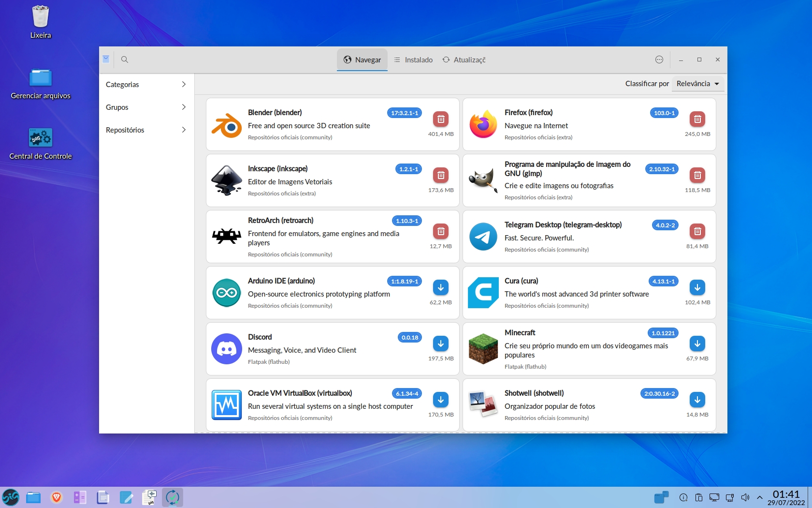This screenshot has height=508, width=812.
Task: Expand the Repositórios sidebar section
Action: [146, 130]
